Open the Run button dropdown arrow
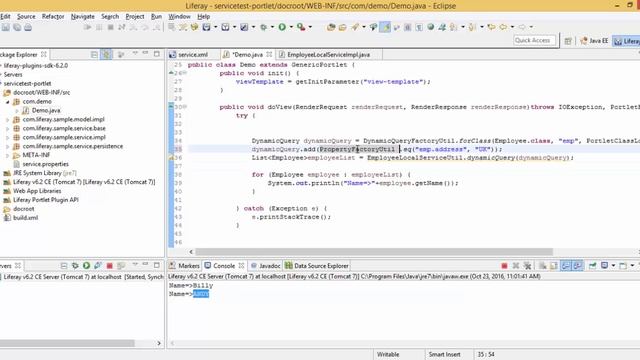 [291, 27]
